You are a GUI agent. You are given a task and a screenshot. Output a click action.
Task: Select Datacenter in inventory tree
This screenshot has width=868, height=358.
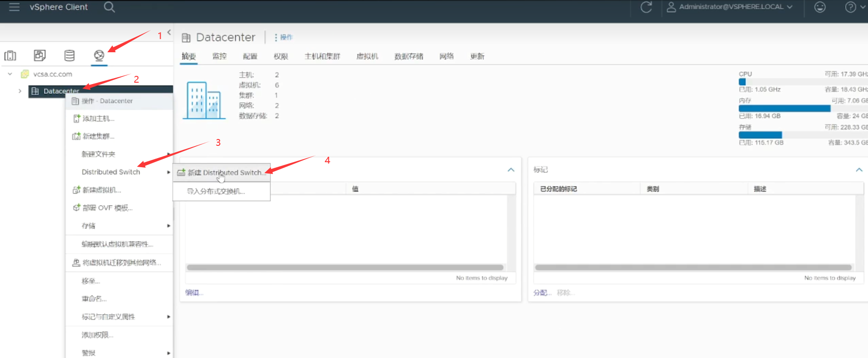point(61,91)
